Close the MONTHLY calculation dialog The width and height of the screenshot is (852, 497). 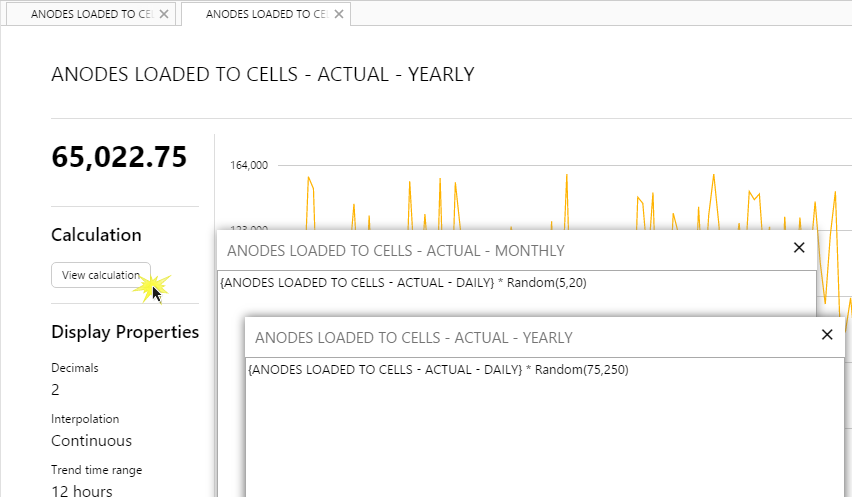798,248
